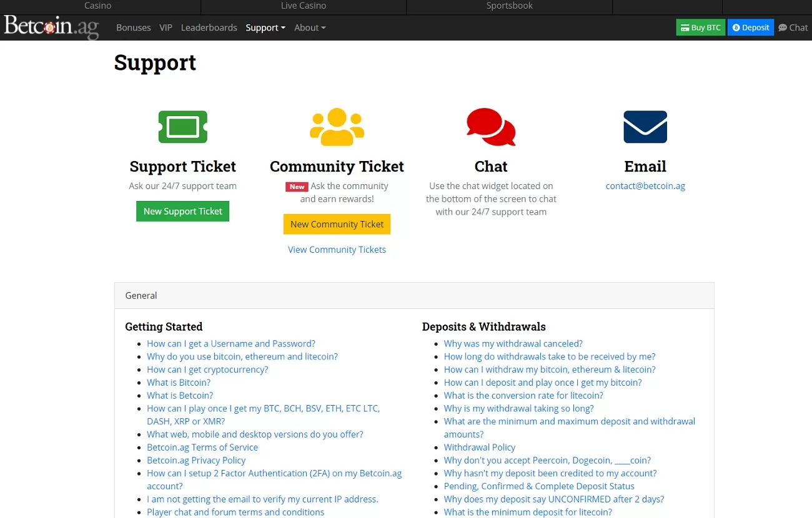Open the Casino tab
This screenshot has width=812, height=518.
point(98,6)
